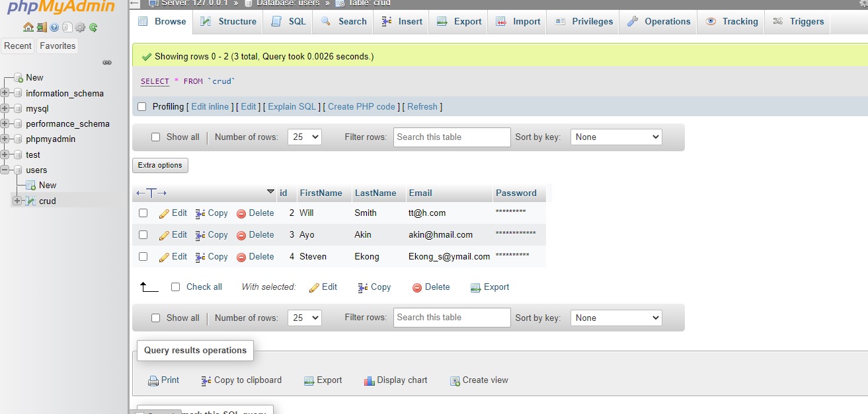Click the lower Search this table field
The width and height of the screenshot is (868, 414).
point(452,318)
